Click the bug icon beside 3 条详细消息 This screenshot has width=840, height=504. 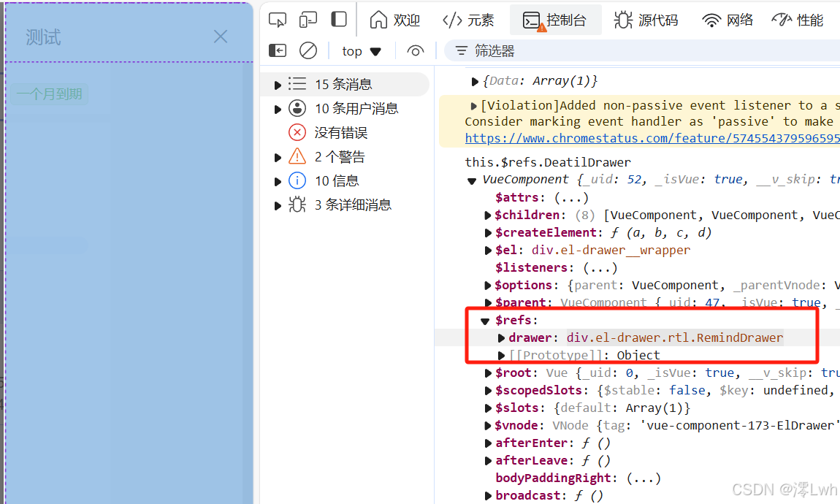point(297,205)
